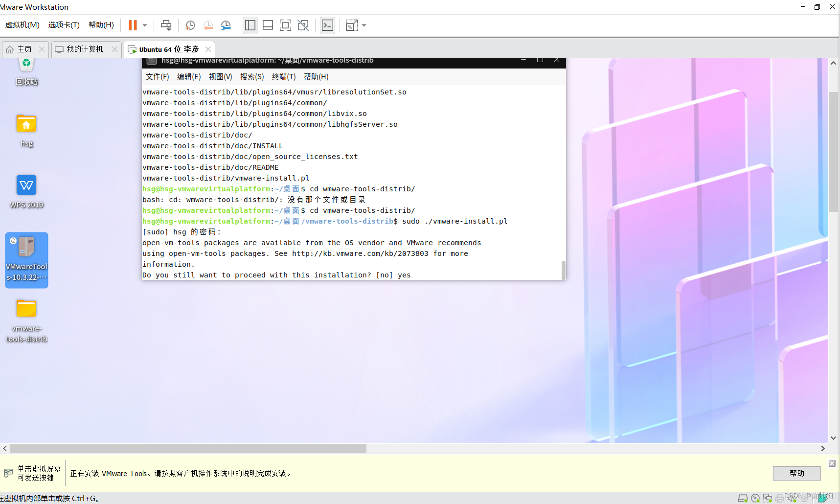
Task: Click the scroll down arrow of VM view
Action: pos(833,438)
